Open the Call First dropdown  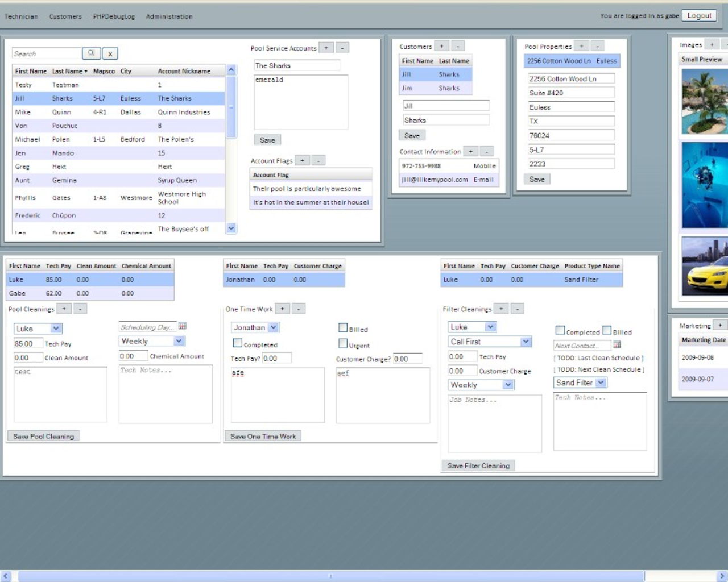(x=526, y=342)
